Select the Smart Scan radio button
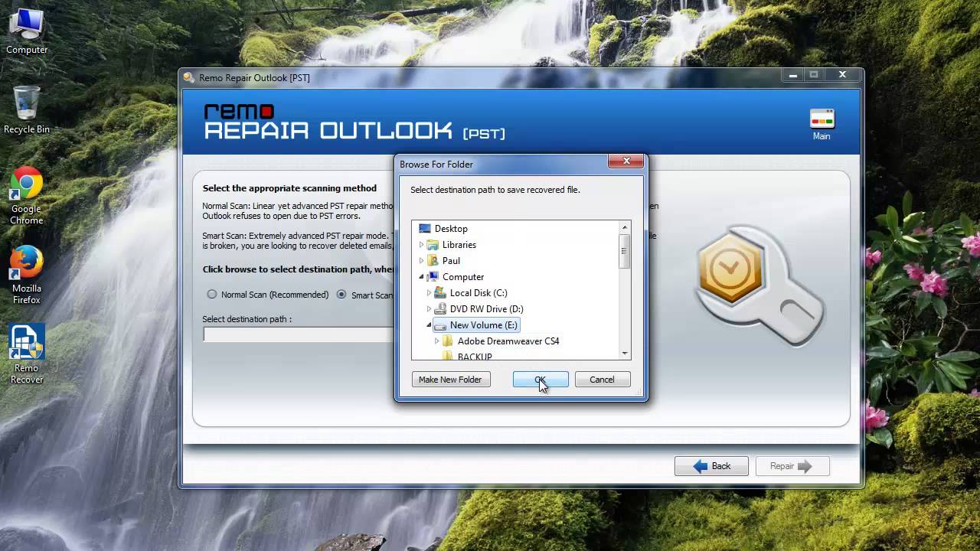The height and width of the screenshot is (551, 980). 341,295
